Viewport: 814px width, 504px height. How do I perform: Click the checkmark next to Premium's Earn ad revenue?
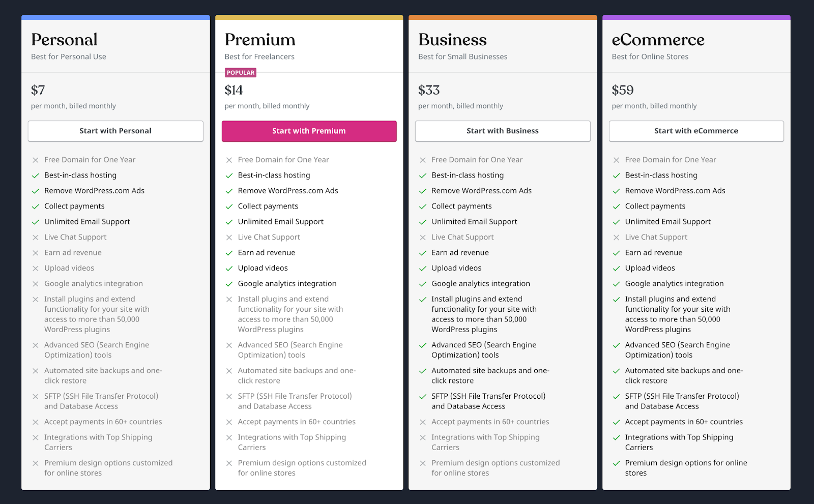229,253
